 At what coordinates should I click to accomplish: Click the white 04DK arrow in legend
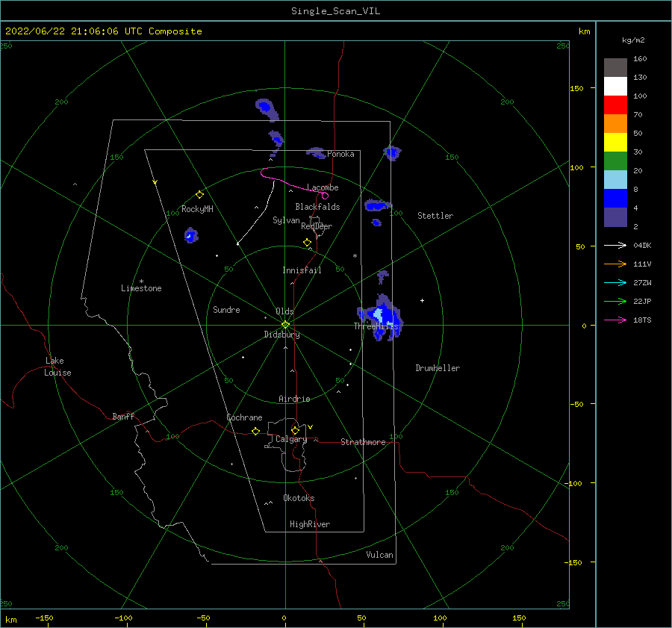tap(615, 245)
